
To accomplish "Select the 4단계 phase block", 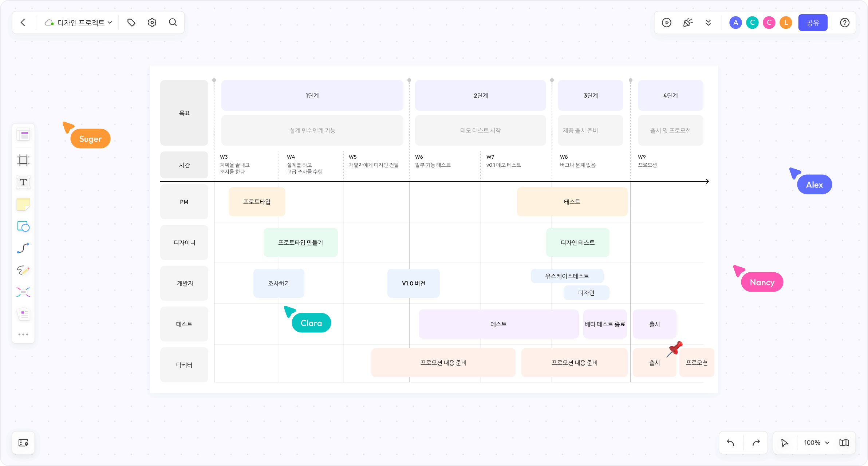I will click(x=671, y=95).
